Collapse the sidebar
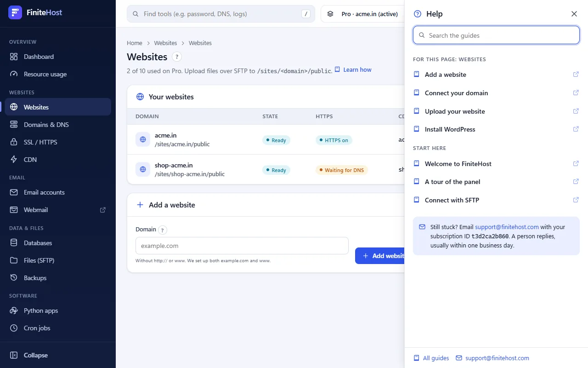The width and height of the screenshot is (588, 368). click(x=58, y=355)
